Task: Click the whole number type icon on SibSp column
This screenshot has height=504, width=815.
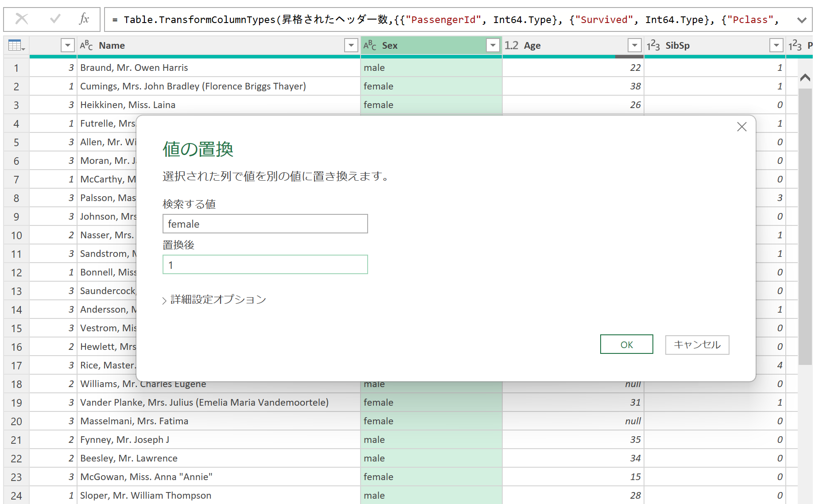Action: tap(654, 45)
